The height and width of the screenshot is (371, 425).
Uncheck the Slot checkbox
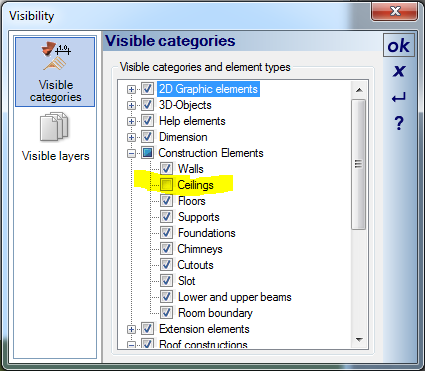click(x=166, y=281)
